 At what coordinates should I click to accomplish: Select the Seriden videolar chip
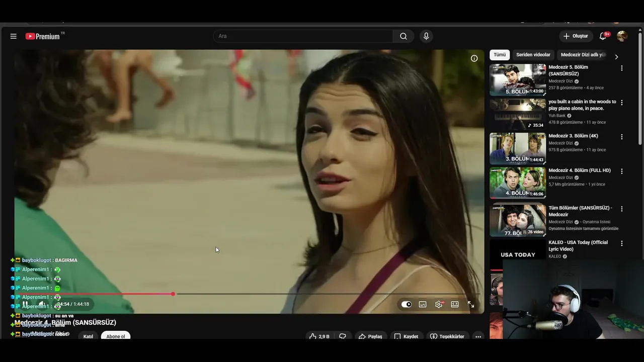[x=533, y=55]
